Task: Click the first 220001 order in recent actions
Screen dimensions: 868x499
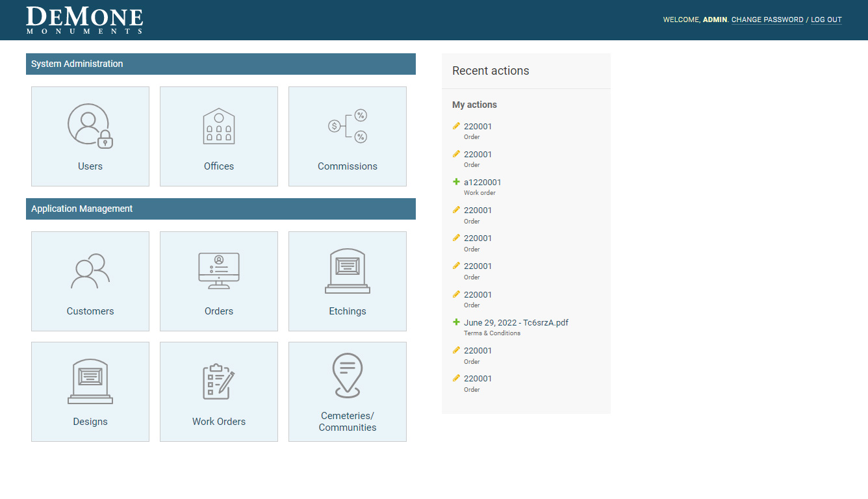Action: click(x=478, y=127)
